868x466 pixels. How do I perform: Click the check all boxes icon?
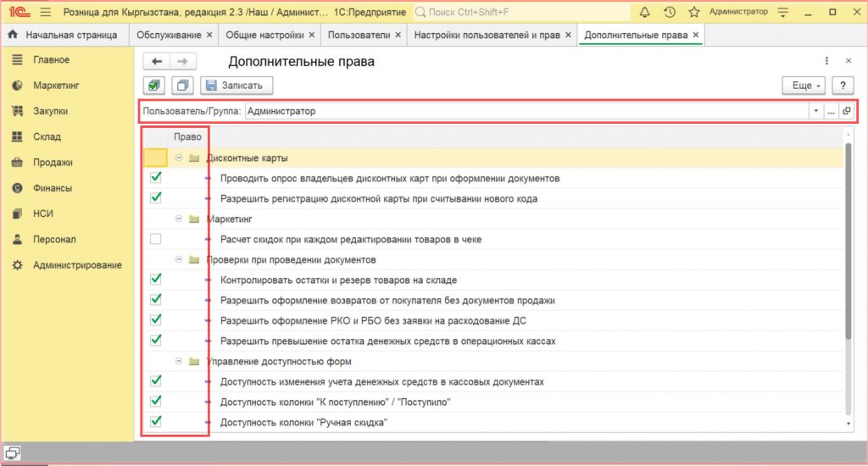(155, 86)
